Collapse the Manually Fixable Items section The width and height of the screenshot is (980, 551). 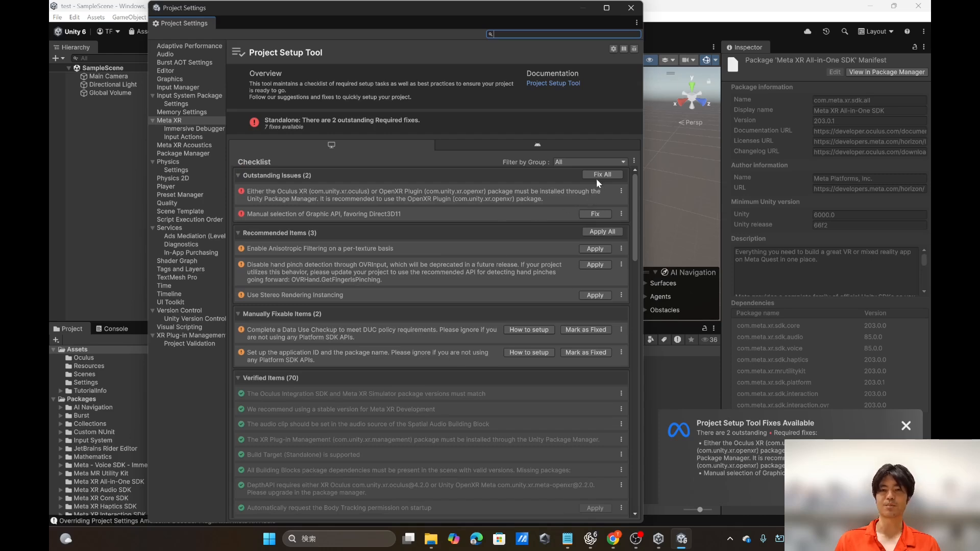238,314
